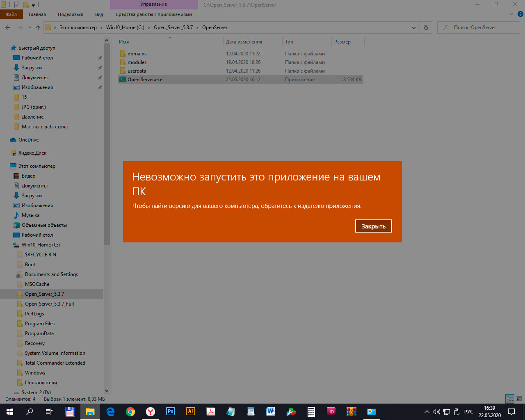Screen dimensions: 525x420
Task: Sort by Размер column header
Action: pyautogui.click(x=348, y=42)
